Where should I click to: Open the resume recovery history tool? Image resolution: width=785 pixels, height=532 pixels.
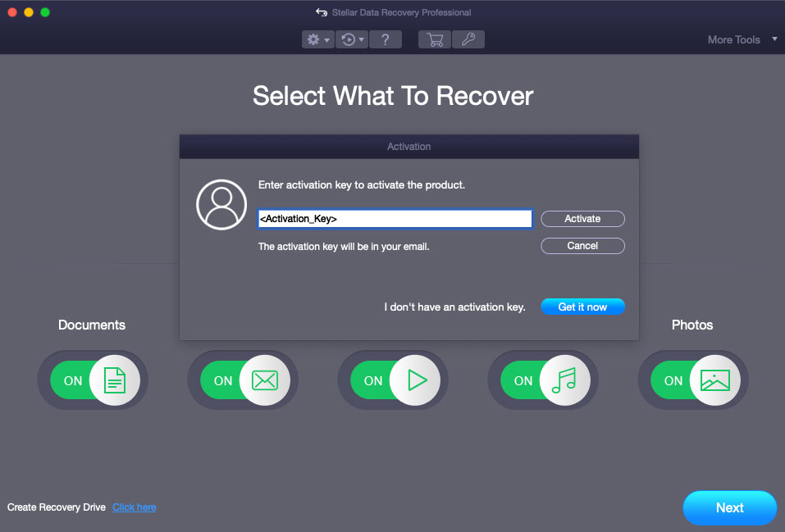point(352,39)
